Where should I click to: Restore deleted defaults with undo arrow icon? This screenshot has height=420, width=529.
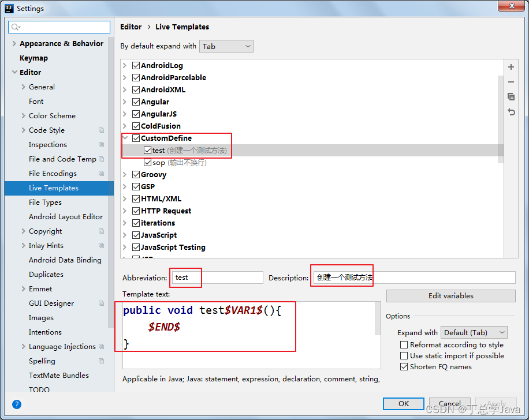click(511, 112)
